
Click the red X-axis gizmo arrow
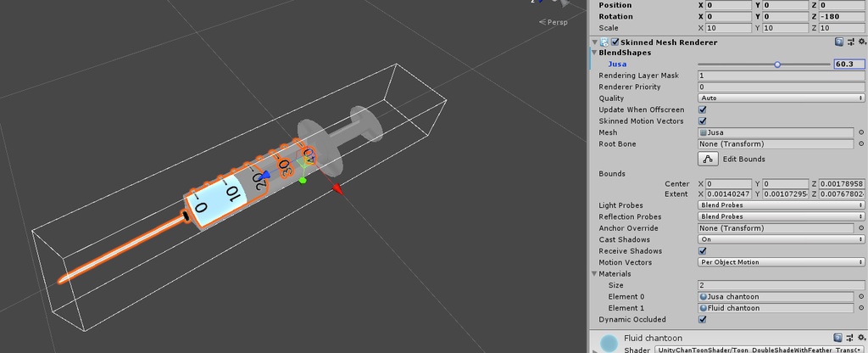(337, 190)
